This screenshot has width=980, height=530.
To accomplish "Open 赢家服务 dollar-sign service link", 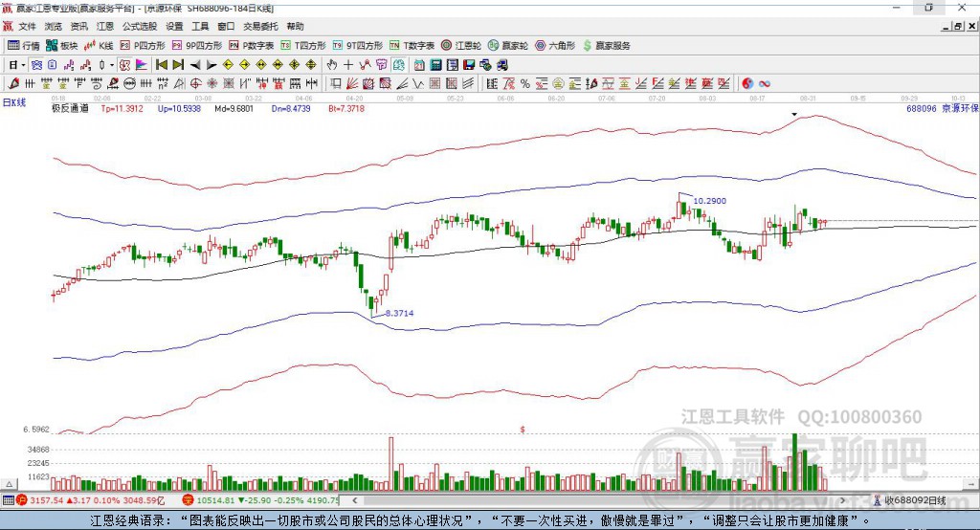I will tap(606, 46).
